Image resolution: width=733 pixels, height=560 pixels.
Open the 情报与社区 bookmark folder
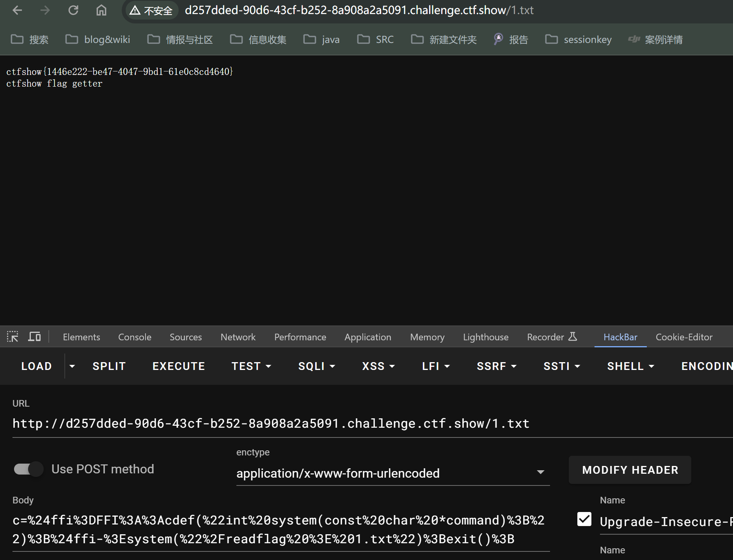click(180, 39)
